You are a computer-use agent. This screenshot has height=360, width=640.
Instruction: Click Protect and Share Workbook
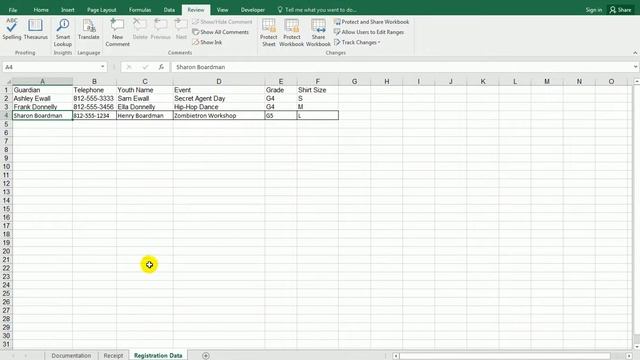371,22
